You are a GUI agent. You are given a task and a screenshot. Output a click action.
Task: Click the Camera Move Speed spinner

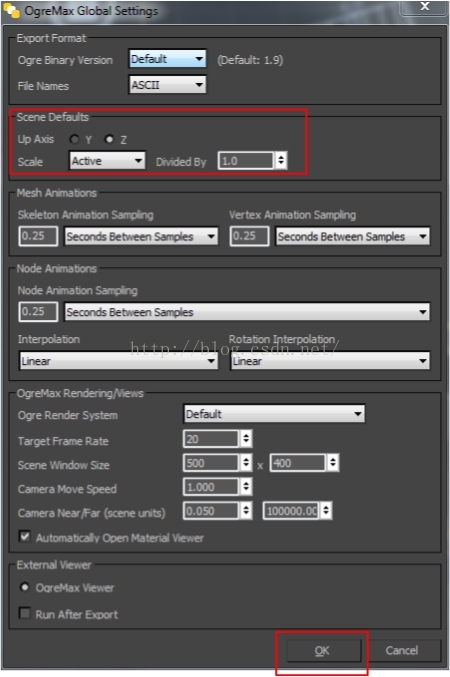click(x=246, y=487)
